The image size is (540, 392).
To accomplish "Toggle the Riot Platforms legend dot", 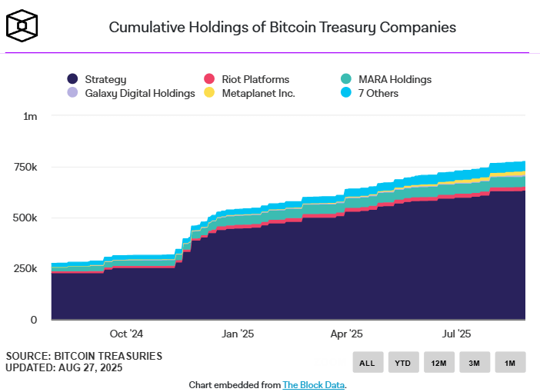I will [209, 79].
